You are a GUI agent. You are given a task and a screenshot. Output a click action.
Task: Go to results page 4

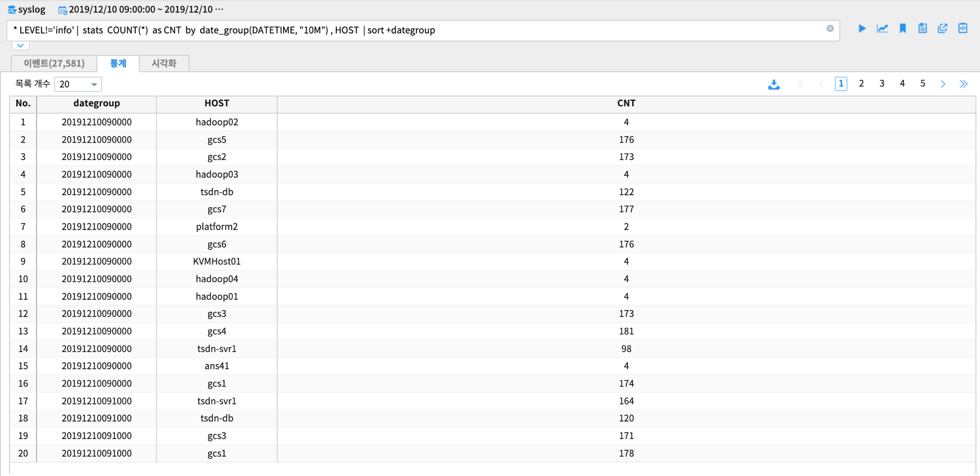point(902,84)
